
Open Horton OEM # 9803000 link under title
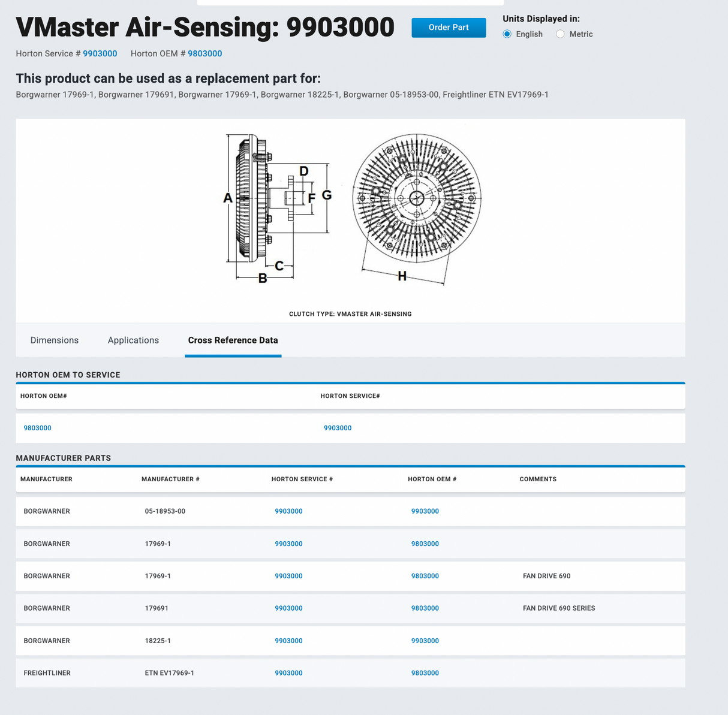point(205,53)
